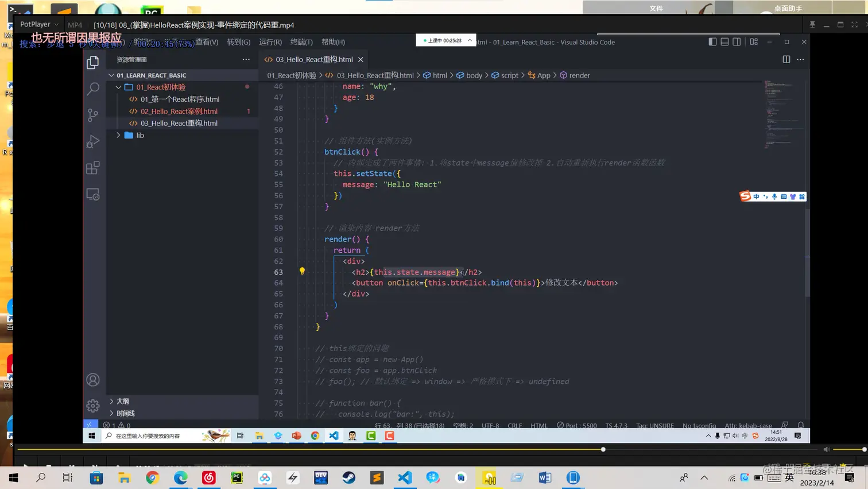Click errors and warnings count in status bar
The height and width of the screenshot is (489, 868).
click(x=117, y=425)
